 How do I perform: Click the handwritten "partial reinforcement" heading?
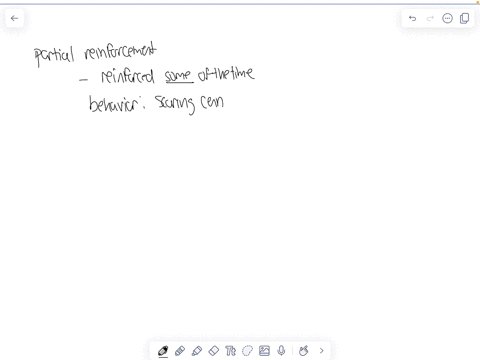click(95, 54)
